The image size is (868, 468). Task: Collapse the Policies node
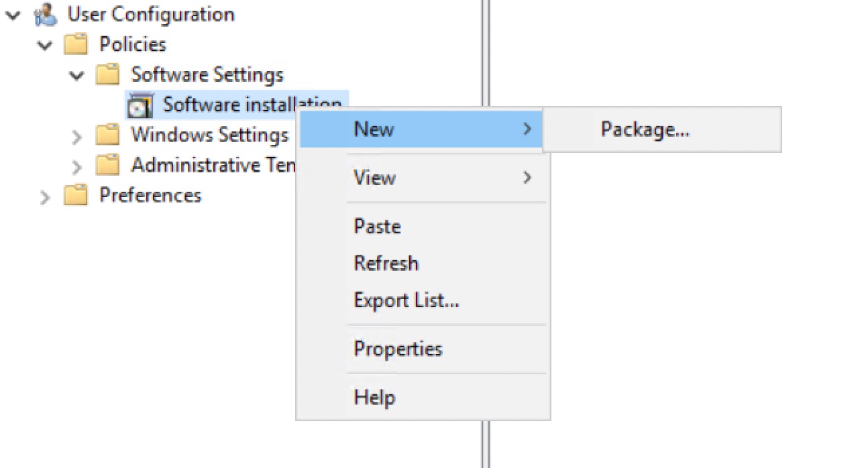click(45, 44)
